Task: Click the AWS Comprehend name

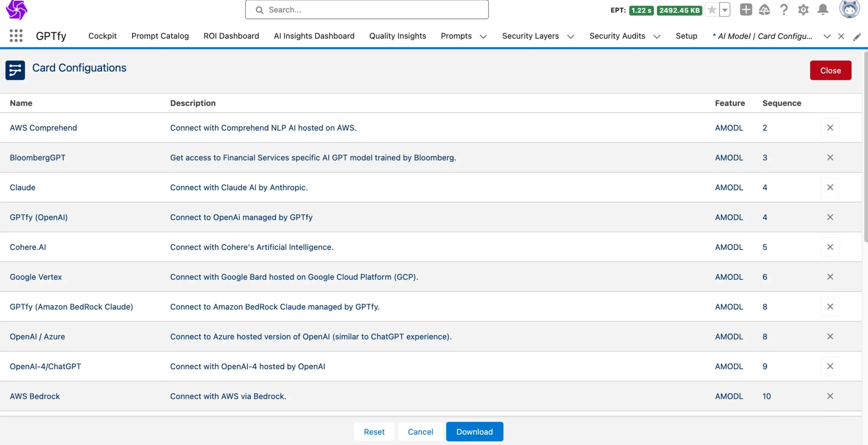Action: tap(43, 127)
